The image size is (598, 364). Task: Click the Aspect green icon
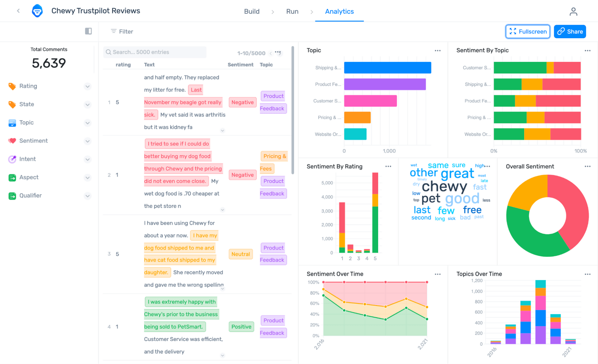coord(12,177)
